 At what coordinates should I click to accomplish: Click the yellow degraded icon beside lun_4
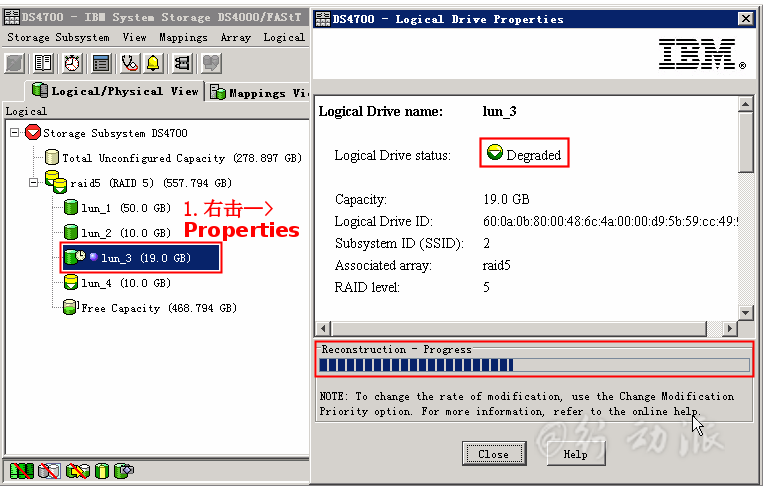71,282
